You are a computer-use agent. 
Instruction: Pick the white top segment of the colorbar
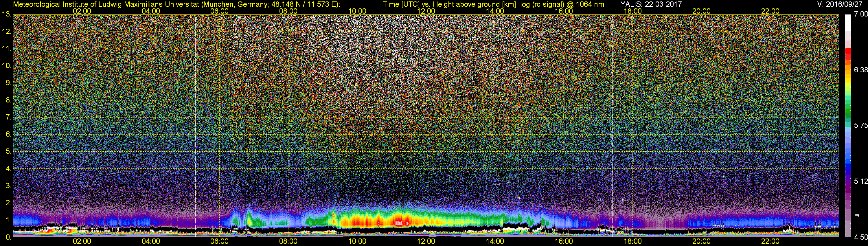(x=848, y=23)
